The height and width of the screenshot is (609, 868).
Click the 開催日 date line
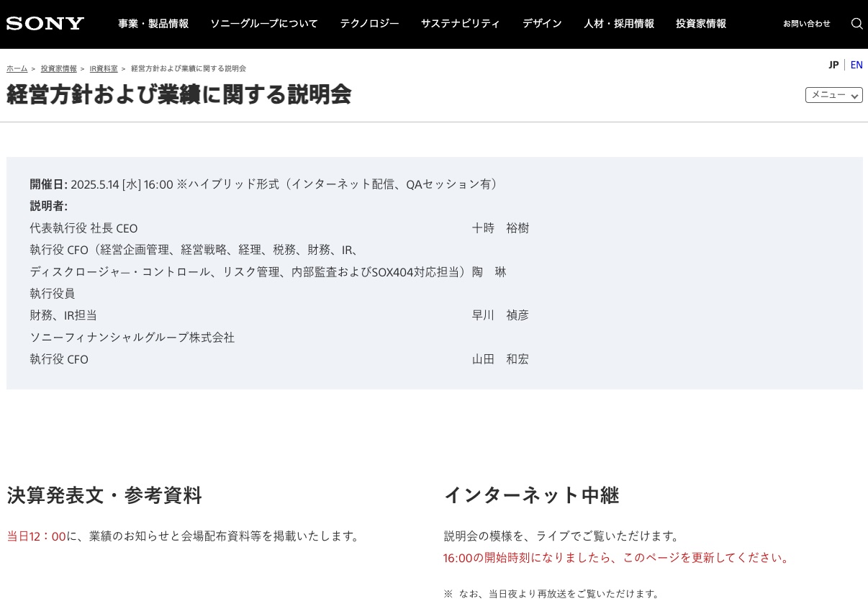click(x=265, y=184)
